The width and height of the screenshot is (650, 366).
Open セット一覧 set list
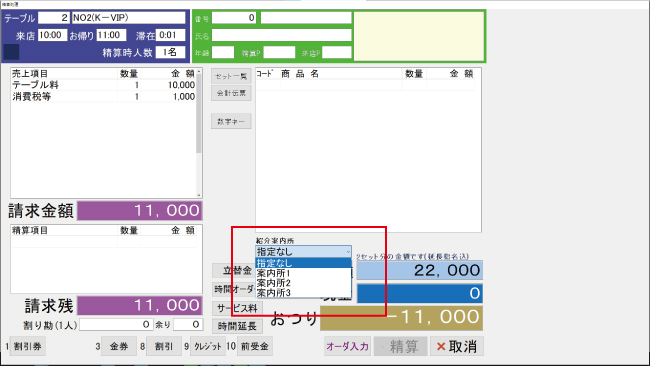tap(231, 76)
